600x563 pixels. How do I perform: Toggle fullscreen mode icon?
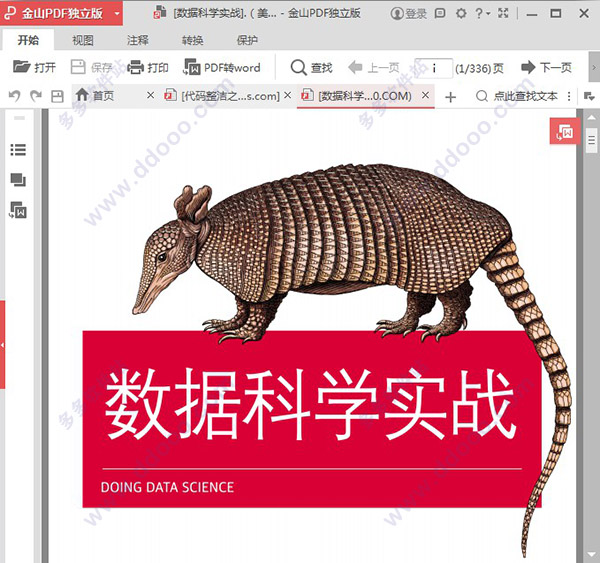pyautogui.click(x=503, y=13)
